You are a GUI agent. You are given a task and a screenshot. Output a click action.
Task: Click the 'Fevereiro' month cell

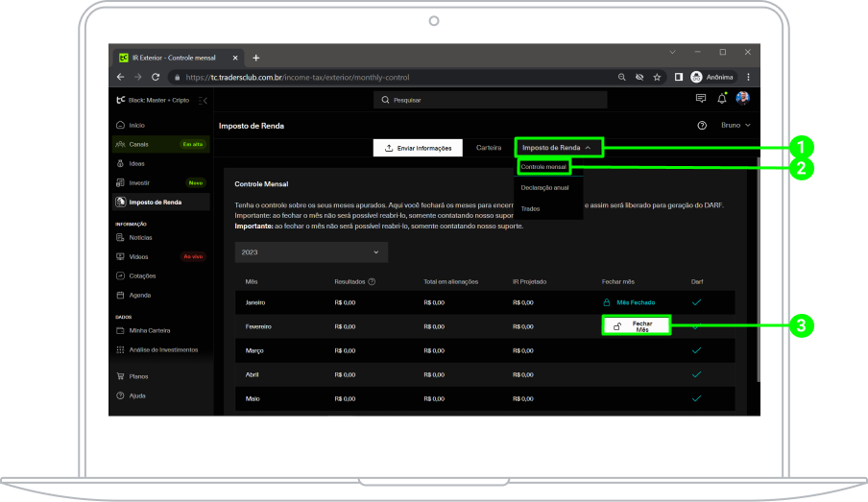pos(258,326)
